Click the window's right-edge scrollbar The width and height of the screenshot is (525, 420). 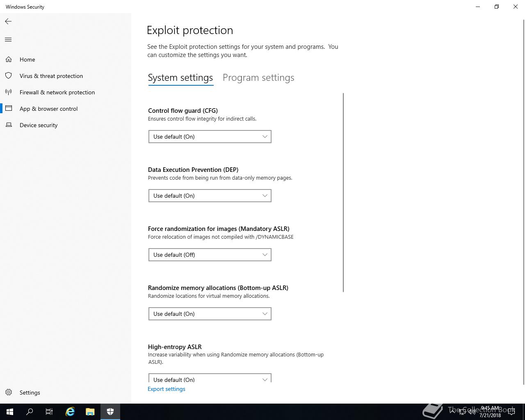(524, 202)
